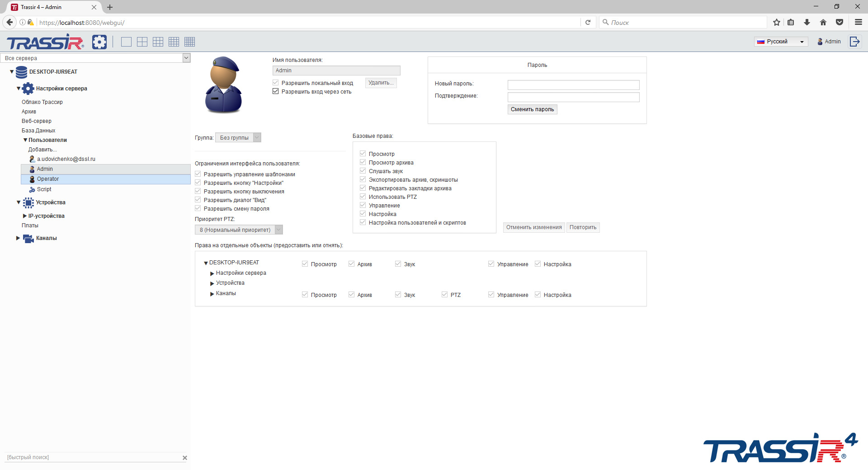Select the 3x3 grid layout icon
The width and height of the screenshot is (868, 470).
click(x=158, y=42)
